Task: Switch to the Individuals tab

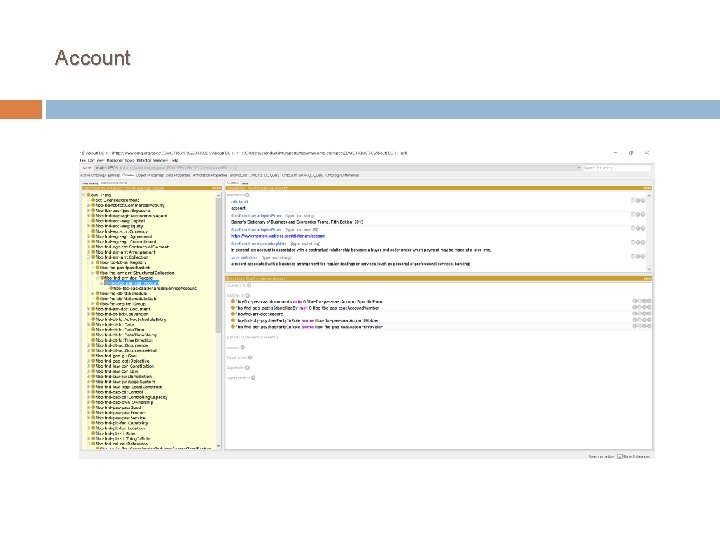Action: (239, 175)
